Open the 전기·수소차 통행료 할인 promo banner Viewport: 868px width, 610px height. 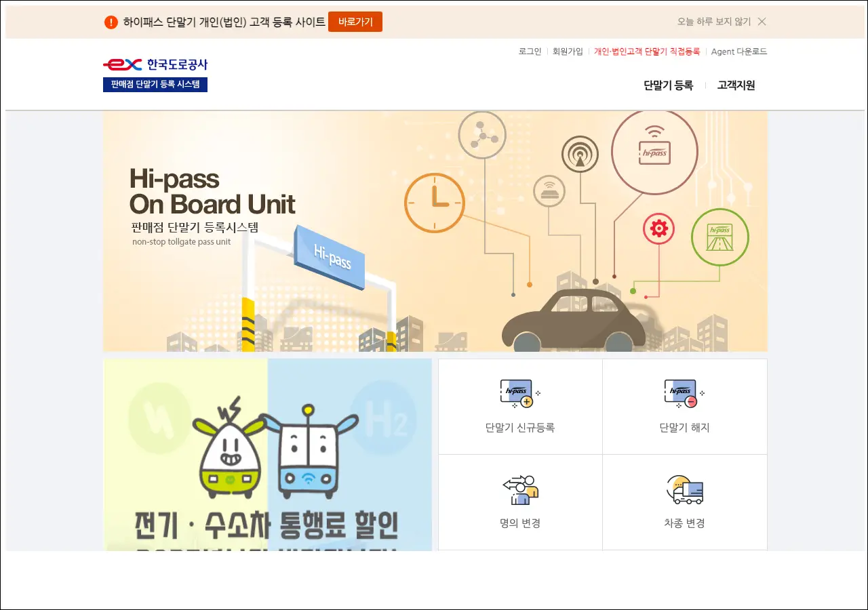point(267,454)
